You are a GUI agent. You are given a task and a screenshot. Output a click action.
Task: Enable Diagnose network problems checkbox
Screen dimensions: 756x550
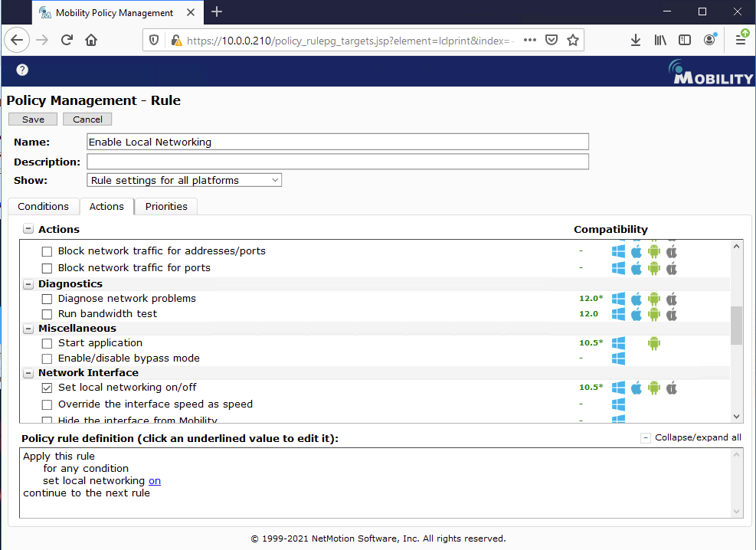[47, 299]
